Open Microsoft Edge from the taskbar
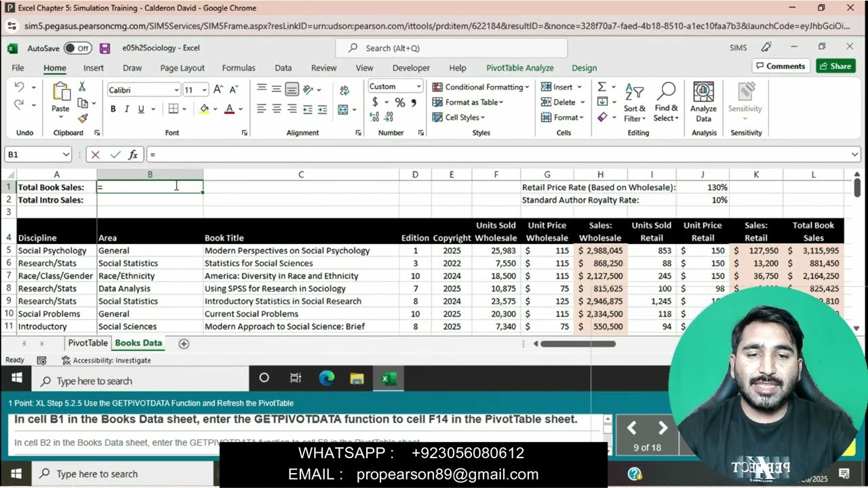Viewport: 868px width, 488px height. [327, 378]
